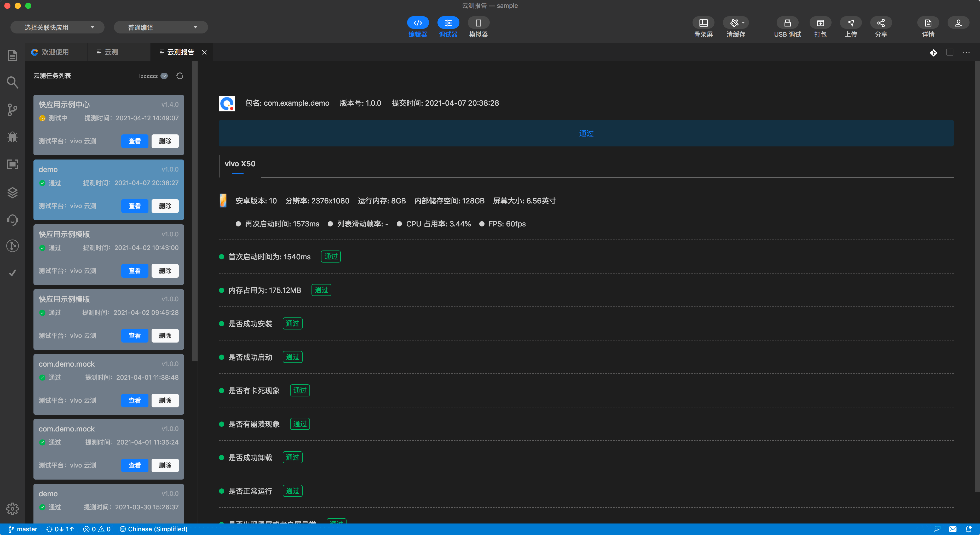This screenshot has width=980, height=535.
Task: Click the refresh icon in task list header
Action: (x=180, y=76)
